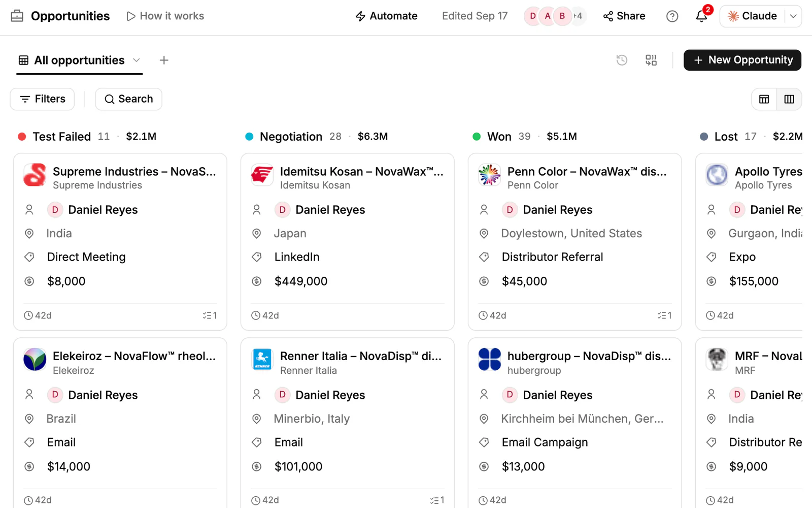Click collaborator avatar A in header
This screenshot has height=508, width=812.
pos(548,16)
